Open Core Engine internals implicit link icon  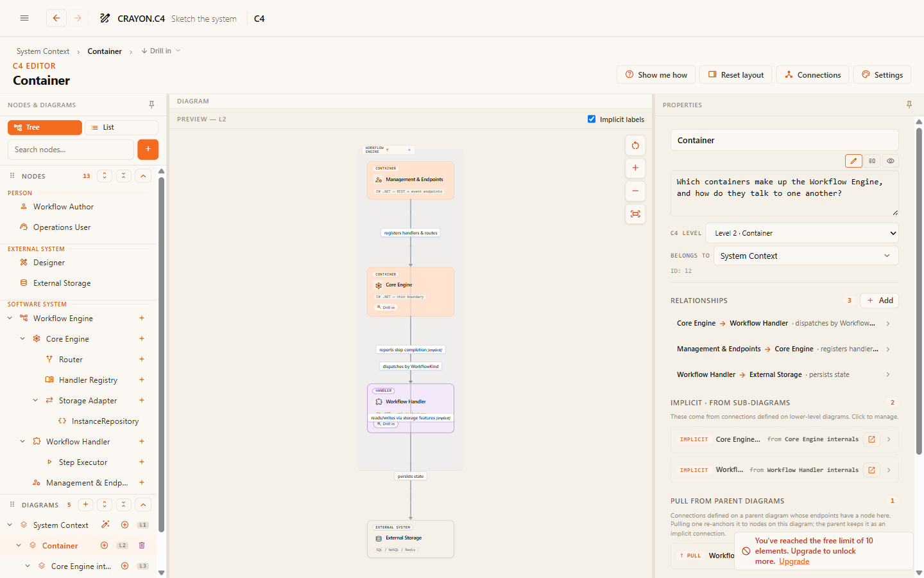pyautogui.click(x=871, y=439)
